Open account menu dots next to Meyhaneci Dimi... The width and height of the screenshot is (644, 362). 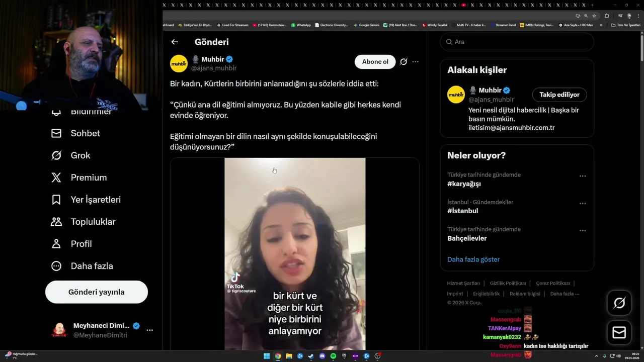pyautogui.click(x=149, y=330)
